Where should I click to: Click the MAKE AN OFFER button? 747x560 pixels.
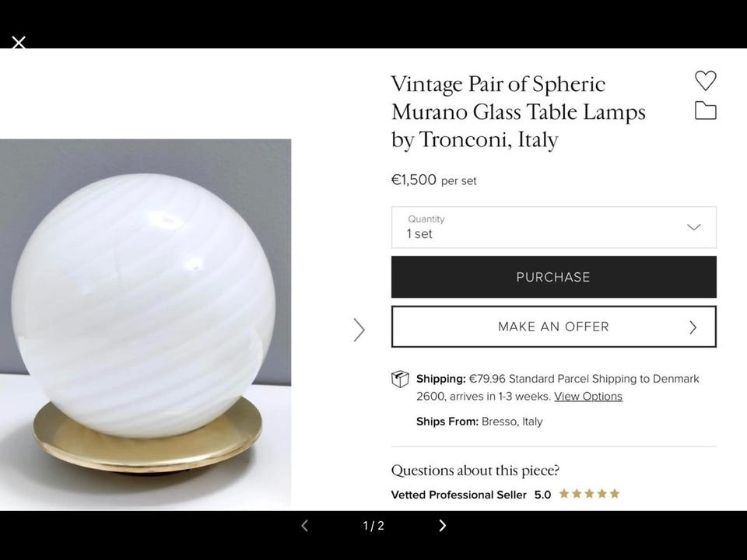[x=553, y=327]
